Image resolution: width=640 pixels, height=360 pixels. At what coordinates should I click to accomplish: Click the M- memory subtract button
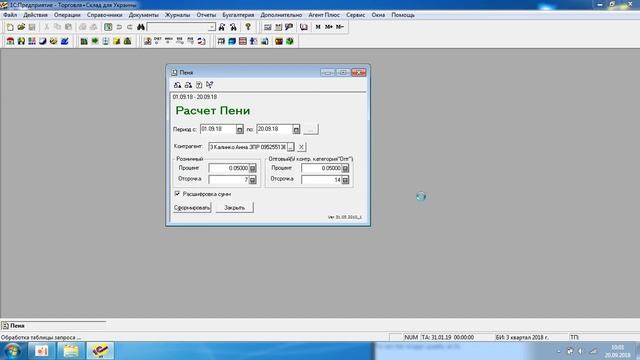pos(340,27)
